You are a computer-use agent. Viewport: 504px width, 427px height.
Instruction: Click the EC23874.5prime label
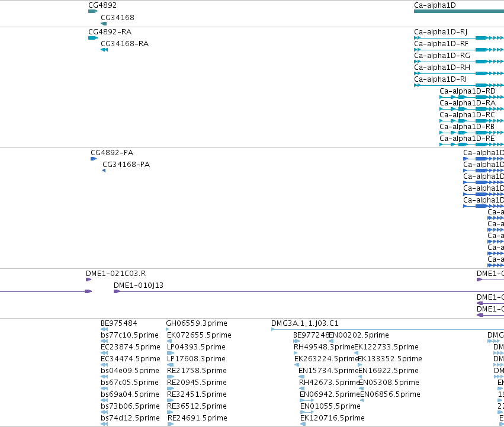(x=130, y=347)
